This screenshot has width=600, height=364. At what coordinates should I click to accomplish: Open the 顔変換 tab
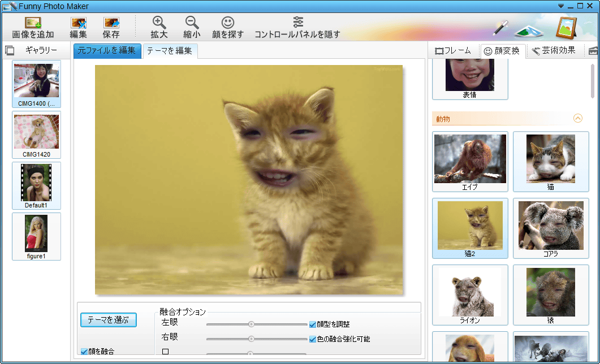(x=502, y=50)
